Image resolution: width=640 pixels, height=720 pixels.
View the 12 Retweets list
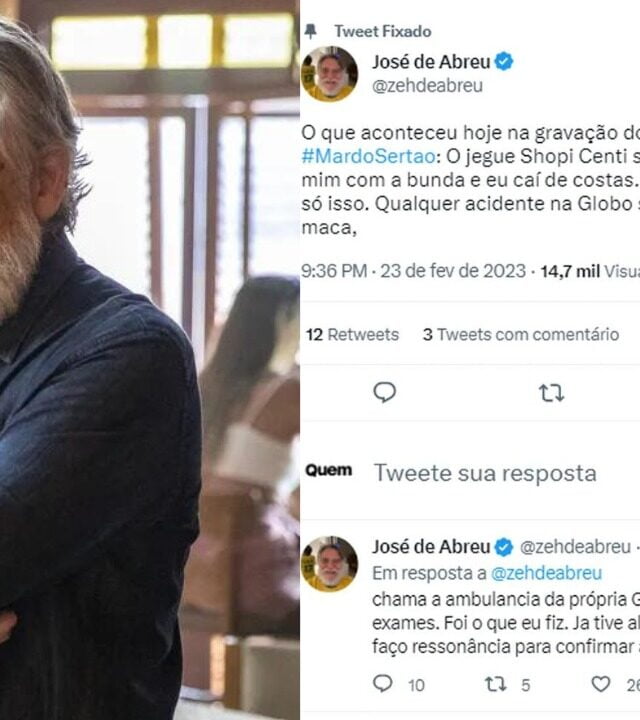(x=353, y=334)
